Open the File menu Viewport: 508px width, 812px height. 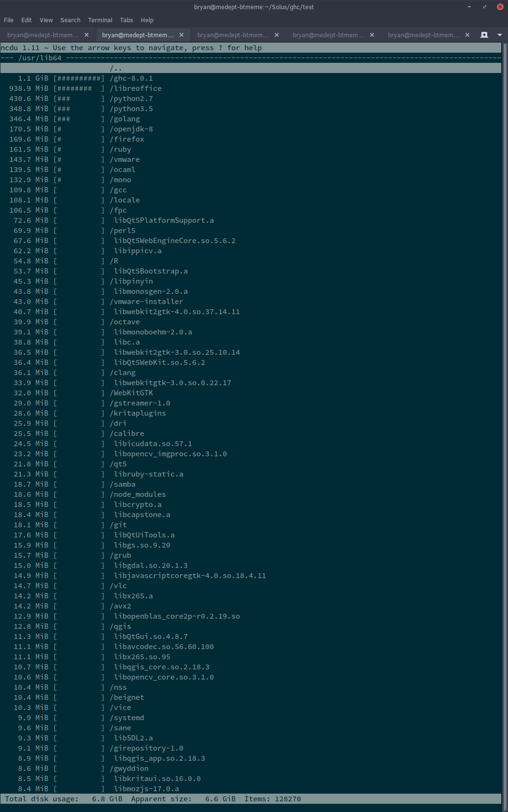pyautogui.click(x=9, y=20)
